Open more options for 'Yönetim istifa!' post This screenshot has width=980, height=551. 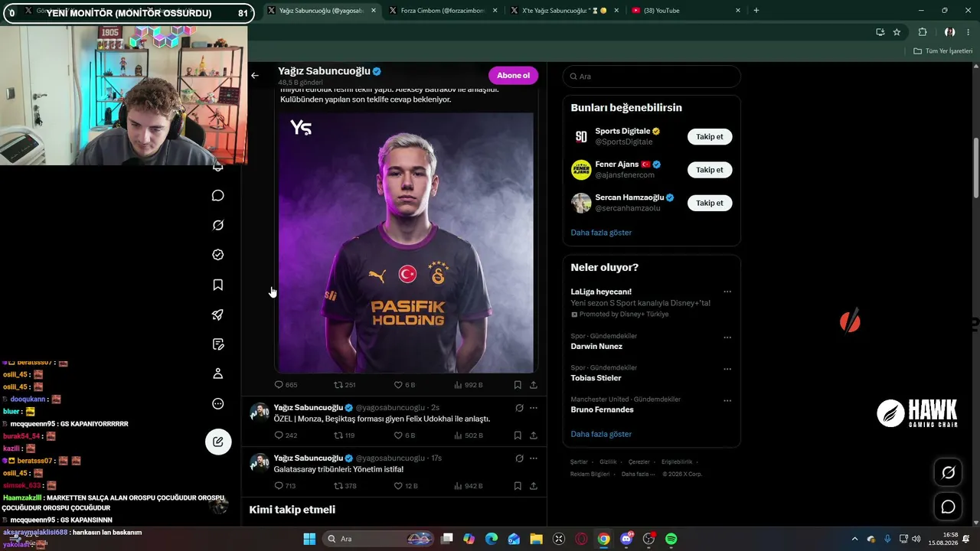534,458
